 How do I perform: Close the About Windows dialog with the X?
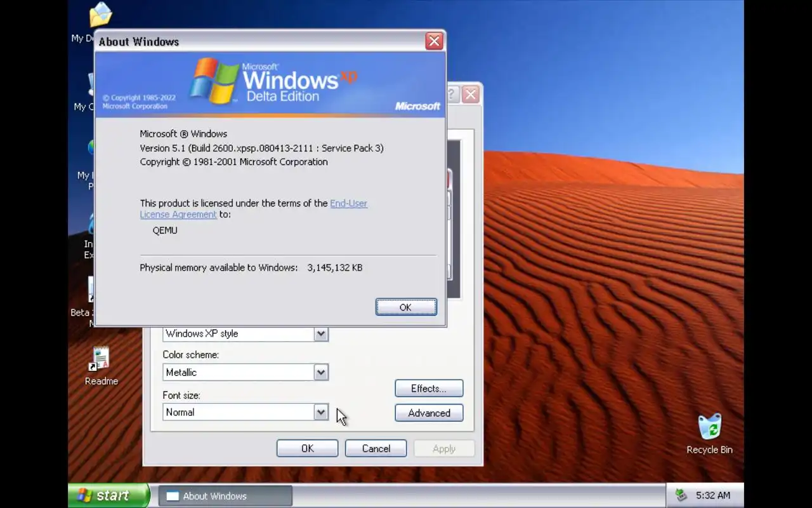(434, 41)
